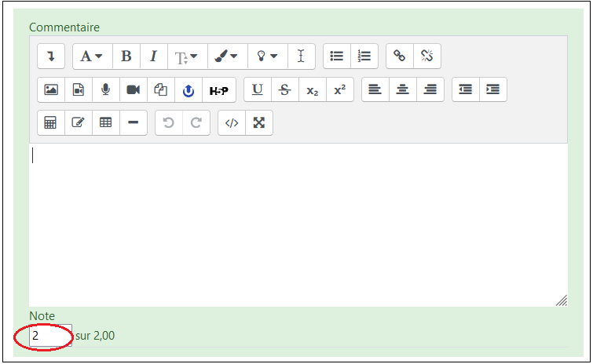Toggle bold formatting in editor
The width and height of the screenshot is (593, 364).
126,56
